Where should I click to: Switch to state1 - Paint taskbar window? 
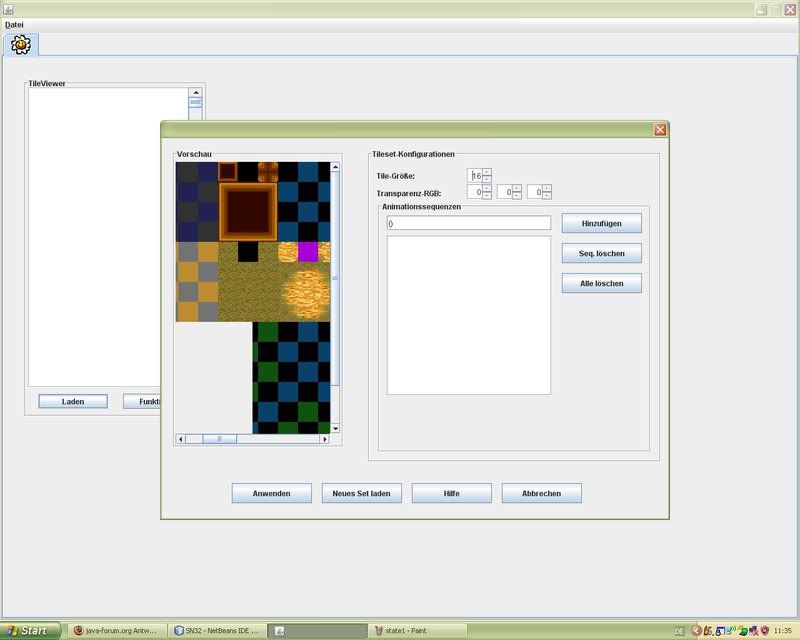point(417,631)
